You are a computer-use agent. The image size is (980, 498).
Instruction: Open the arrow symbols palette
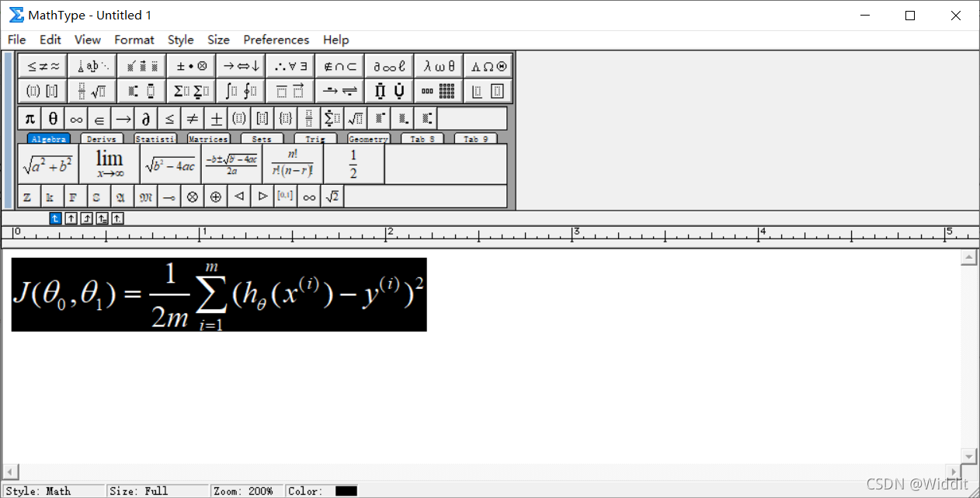(x=242, y=66)
